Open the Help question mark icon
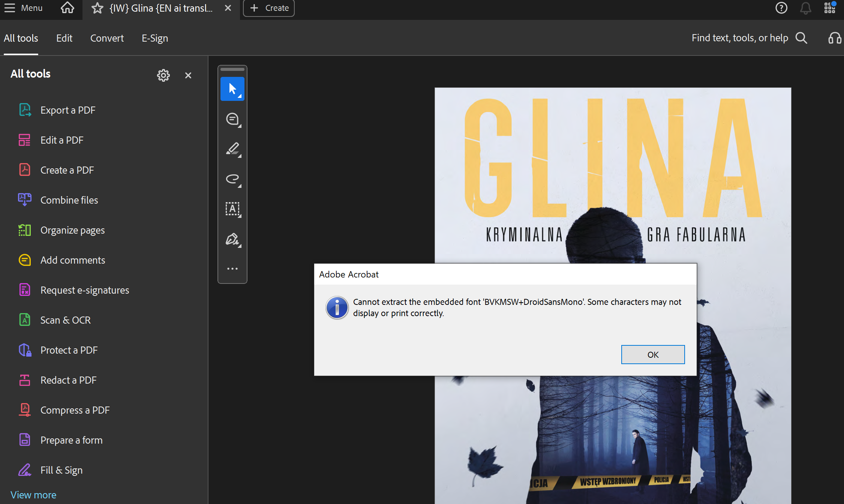Screen dimensions: 844x504 pos(781,8)
